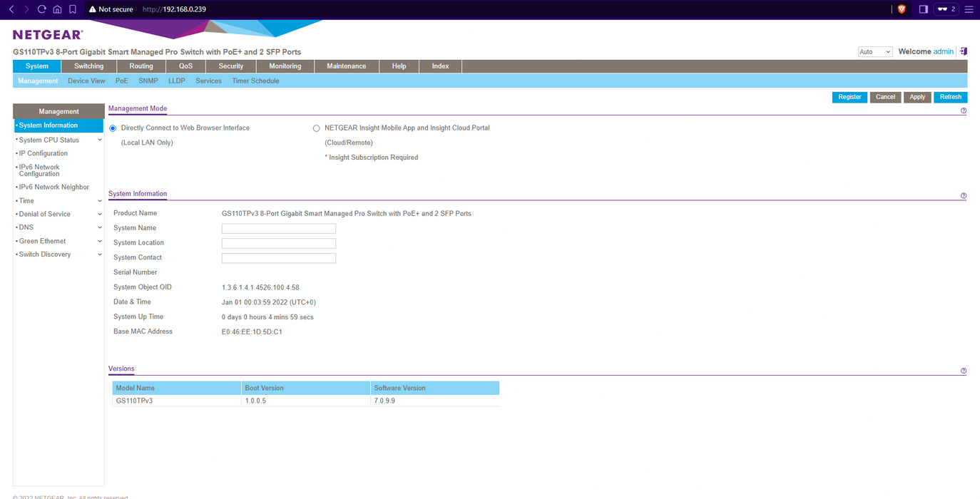The image size is (980, 499).
Task: Click the System Up Time value
Action: (267, 317)
